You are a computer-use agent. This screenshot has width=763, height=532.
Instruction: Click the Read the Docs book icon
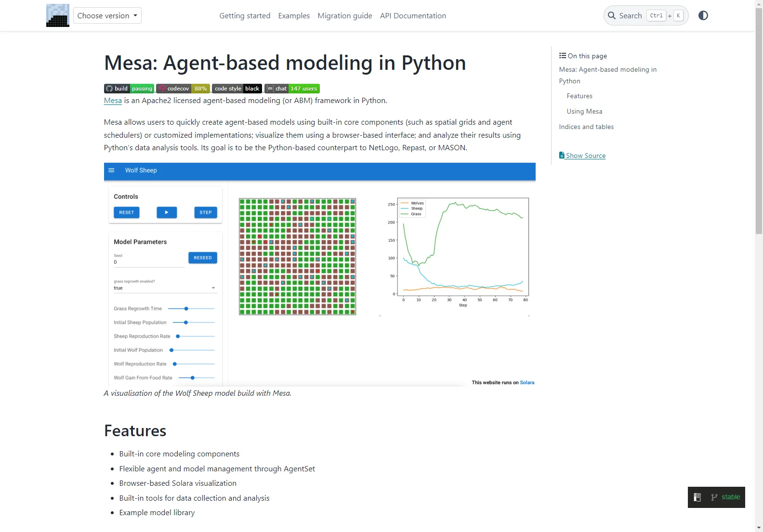click(697, 497)
